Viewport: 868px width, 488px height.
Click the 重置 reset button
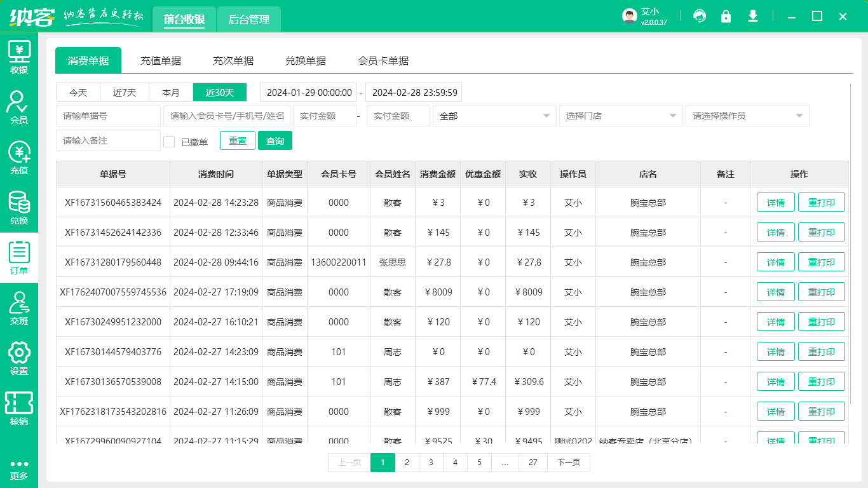pyautogui.click(x=238, y=140)
